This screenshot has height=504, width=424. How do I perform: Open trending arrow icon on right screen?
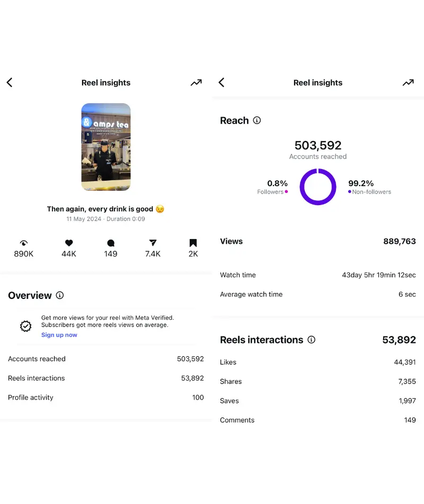click(x=408, y=82)
